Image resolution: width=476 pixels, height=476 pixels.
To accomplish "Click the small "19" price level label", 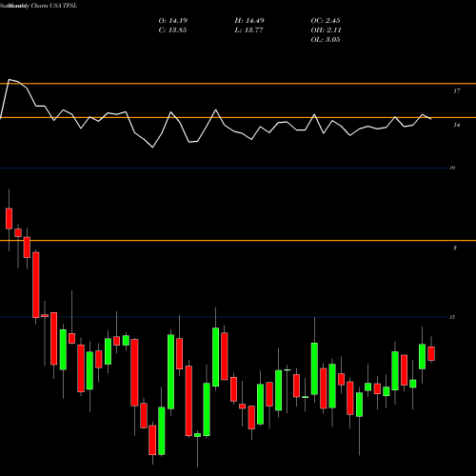I will pos(452,168).
